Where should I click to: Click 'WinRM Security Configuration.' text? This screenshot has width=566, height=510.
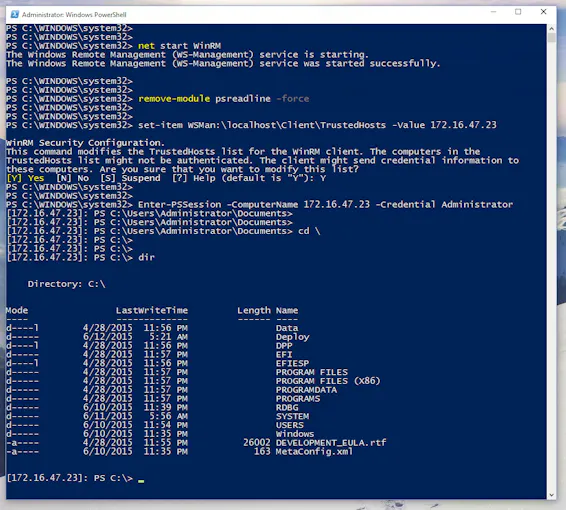[x=85, y=143]
